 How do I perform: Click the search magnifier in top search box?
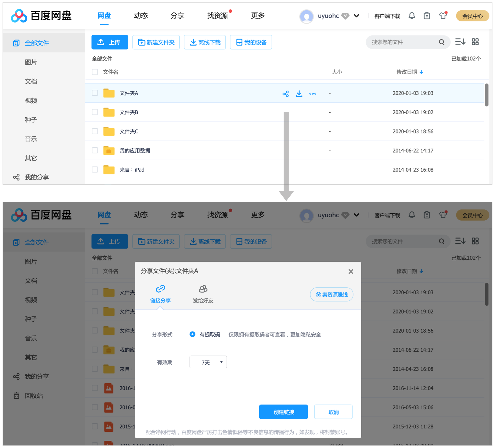[442, 42]
